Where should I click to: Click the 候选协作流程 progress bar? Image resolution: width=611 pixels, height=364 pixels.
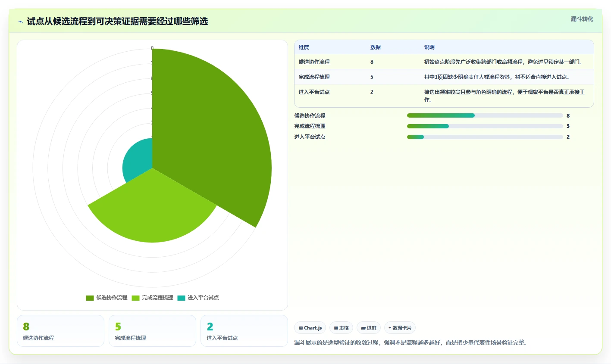[485, 115]
